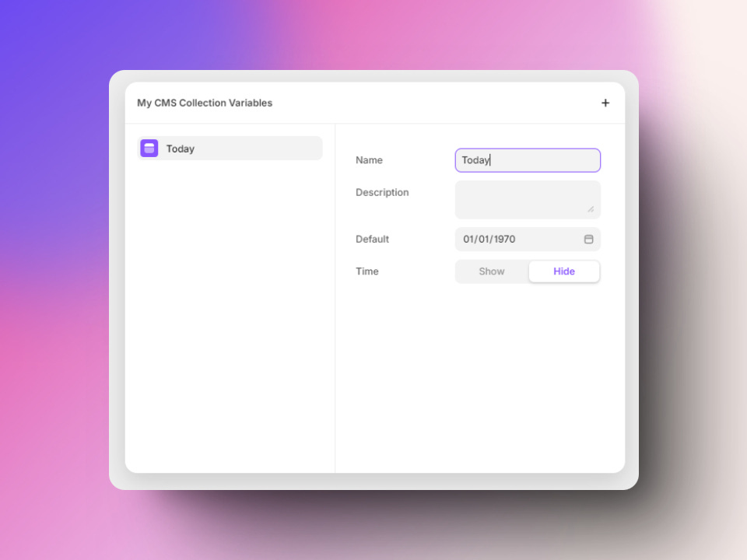This screenshot has height=560, width=747.
Task: Click the Name label
Action: point(369,160)
